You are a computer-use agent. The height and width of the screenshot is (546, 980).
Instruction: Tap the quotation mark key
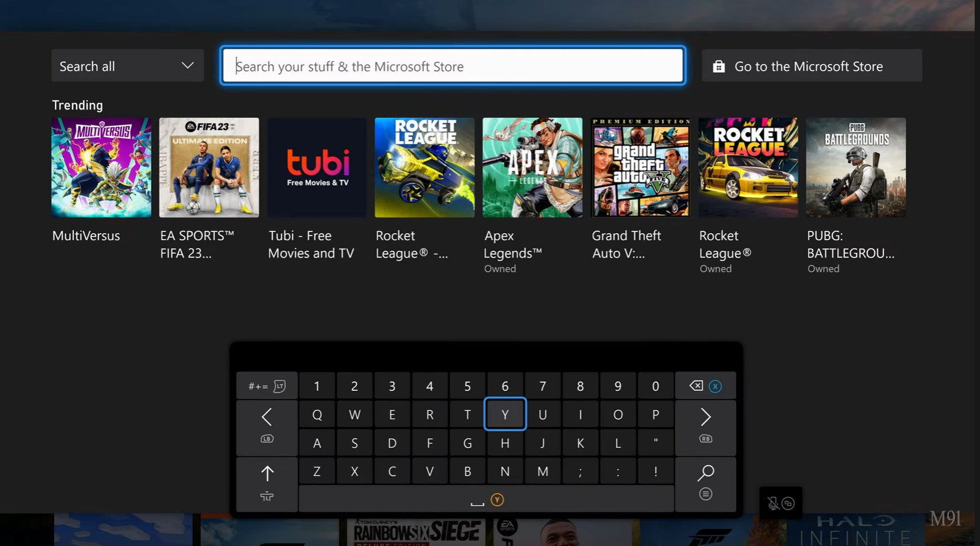tap(655, 443)
